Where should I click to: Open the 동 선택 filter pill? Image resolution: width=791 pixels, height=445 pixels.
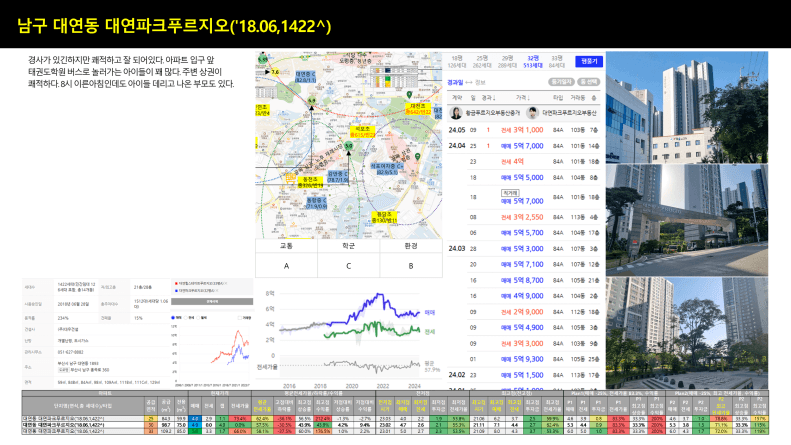coord(589,82)
